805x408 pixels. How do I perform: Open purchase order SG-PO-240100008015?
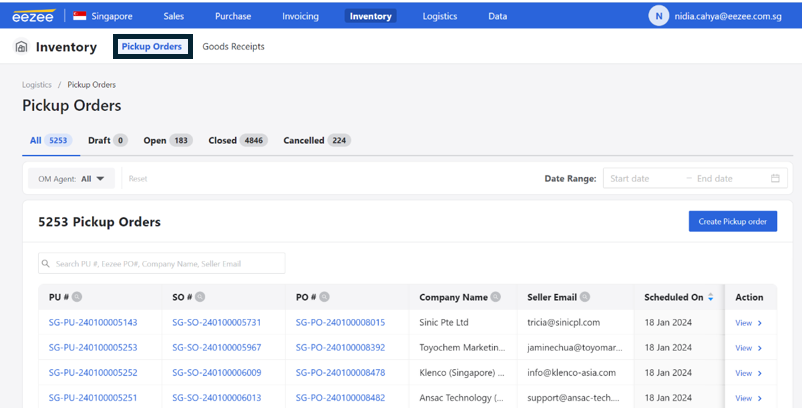340,322
